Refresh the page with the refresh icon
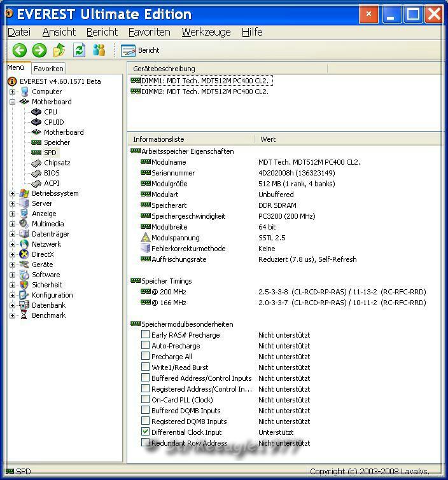The width and height of the screenshot is (448, 480). point(79,50)
